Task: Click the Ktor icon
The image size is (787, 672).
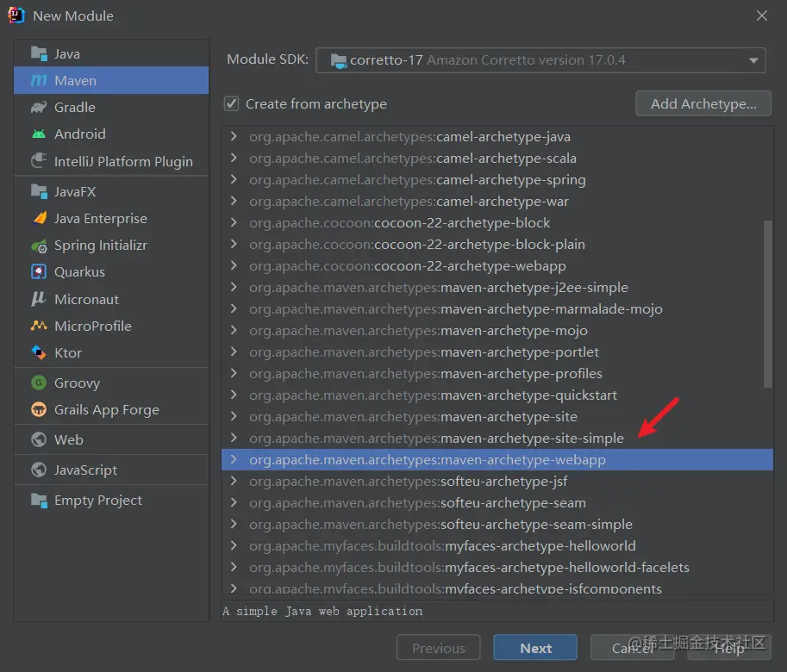Action: (x=38, y=352)
